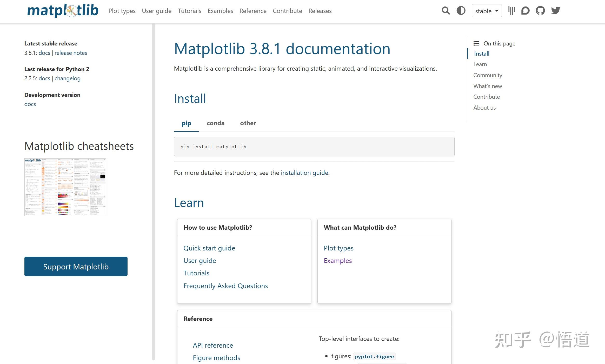Open the Quick start guide link
Screen dimensions: 605x364
pos(209,248)
